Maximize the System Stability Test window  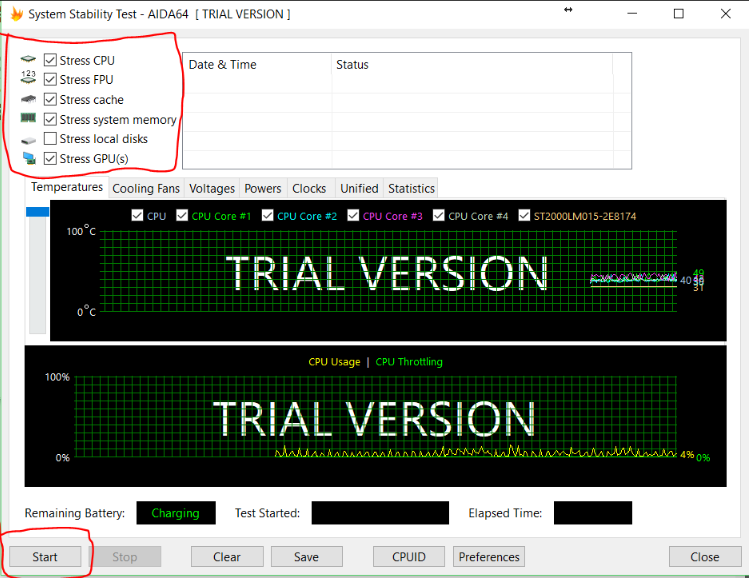[x=678, y=14]
